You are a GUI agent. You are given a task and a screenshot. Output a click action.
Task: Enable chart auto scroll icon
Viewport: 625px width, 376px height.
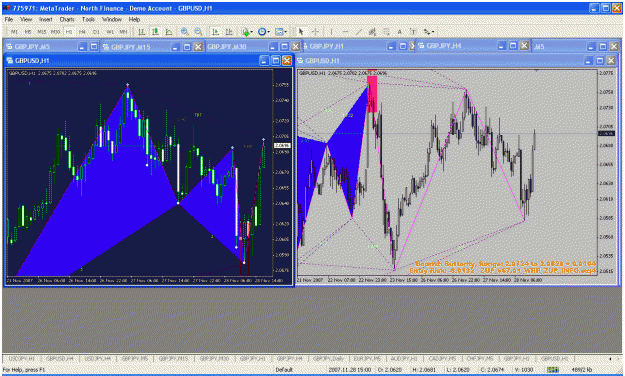215,32
